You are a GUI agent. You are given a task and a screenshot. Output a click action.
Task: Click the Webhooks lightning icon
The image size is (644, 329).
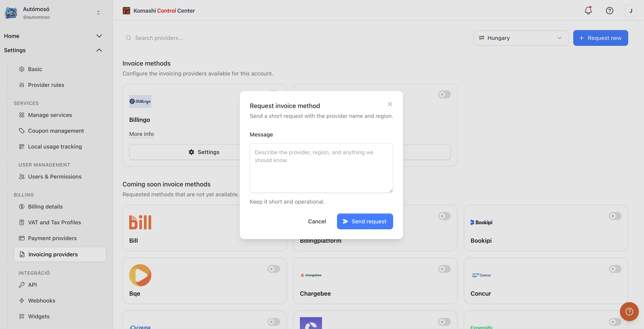(x=22, y=301)
